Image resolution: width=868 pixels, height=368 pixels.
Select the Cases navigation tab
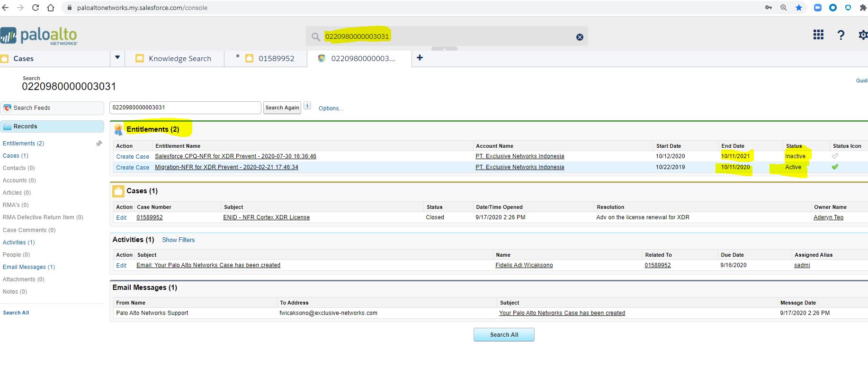(x=55, y=58)
